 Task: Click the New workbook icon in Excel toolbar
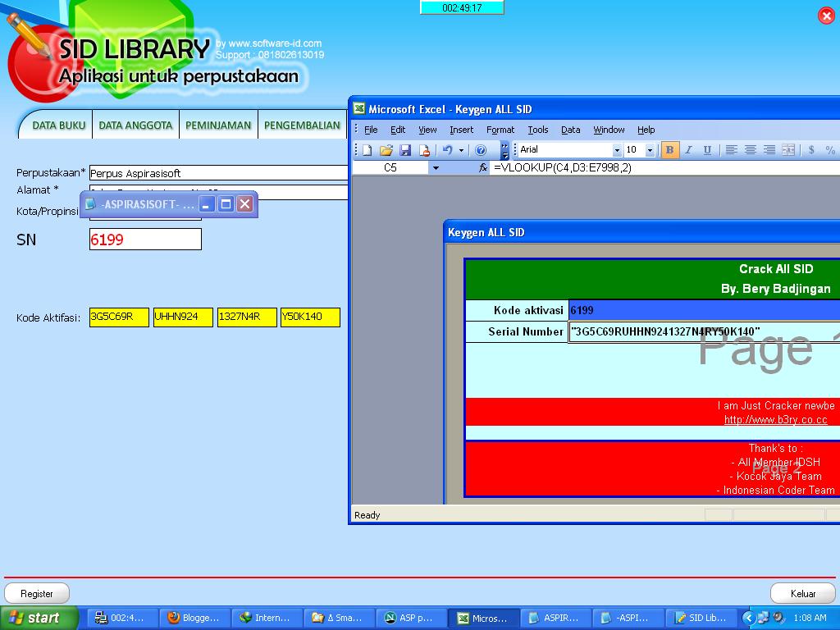[x=367, y=150]
